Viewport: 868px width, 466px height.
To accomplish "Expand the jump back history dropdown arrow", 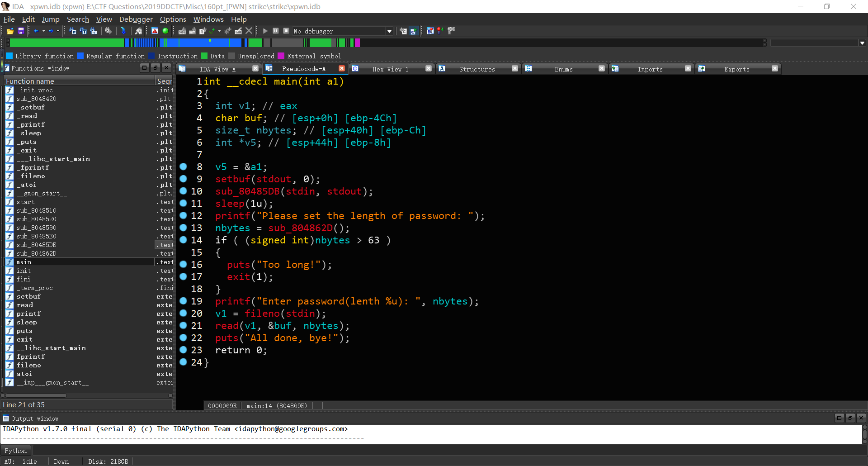I will pos(43,31).
